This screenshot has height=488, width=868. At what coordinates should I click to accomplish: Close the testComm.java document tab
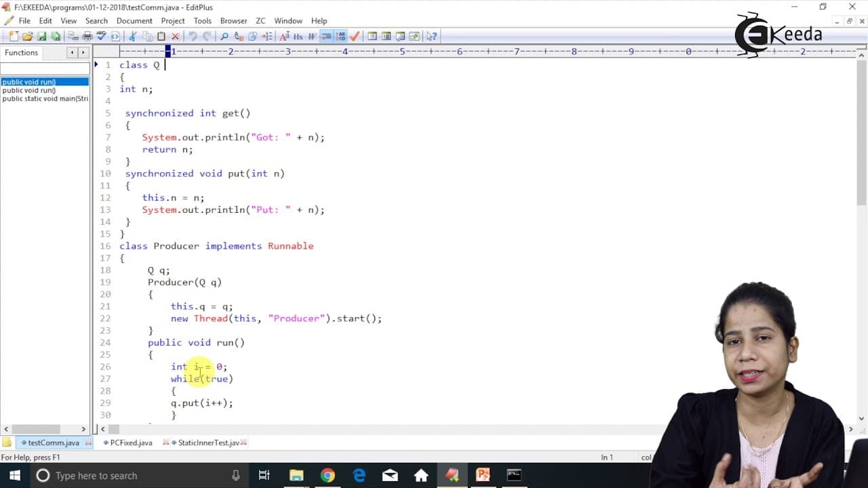(88, 443)
